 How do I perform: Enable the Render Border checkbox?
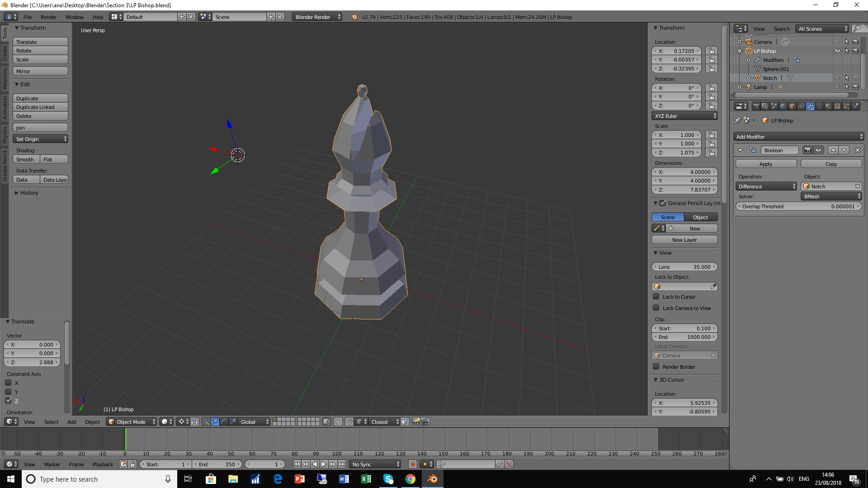[656, 367]
